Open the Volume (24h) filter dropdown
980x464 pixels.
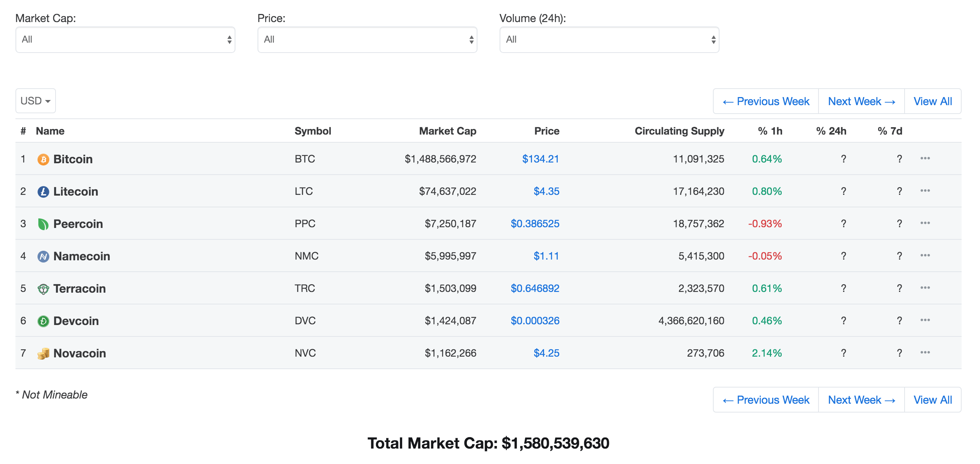click(609, 40)
